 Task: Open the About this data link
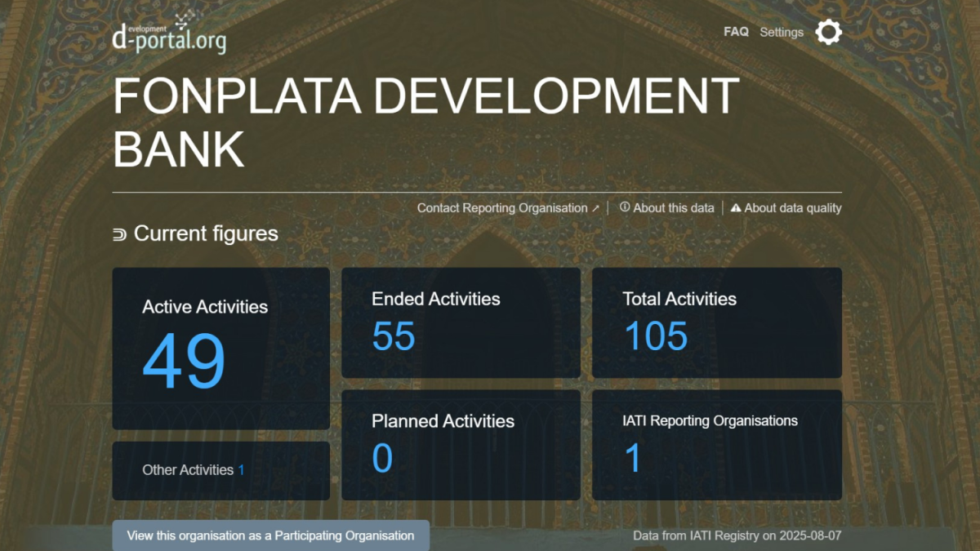tap(674, 208)
